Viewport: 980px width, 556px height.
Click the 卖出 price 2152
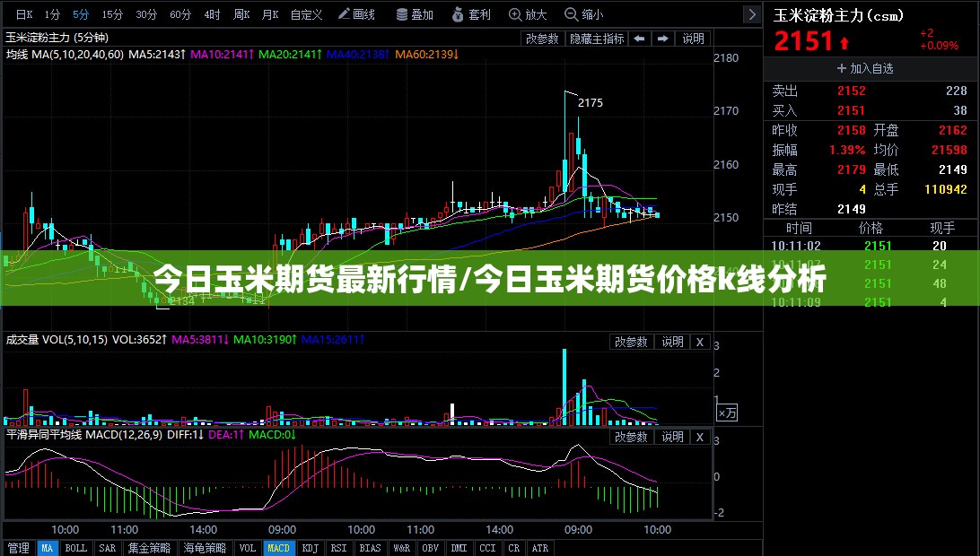(852, 91)
